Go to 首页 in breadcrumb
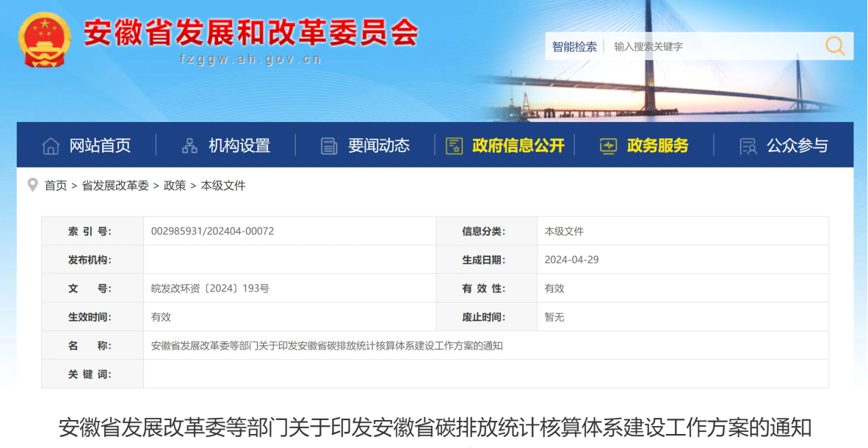 coord(56,186)
